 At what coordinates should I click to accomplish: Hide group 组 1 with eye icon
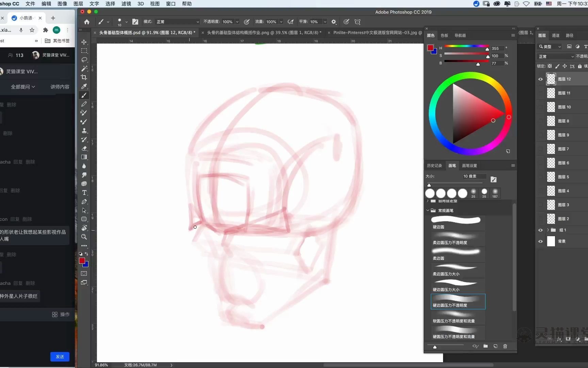coord(540,230)
